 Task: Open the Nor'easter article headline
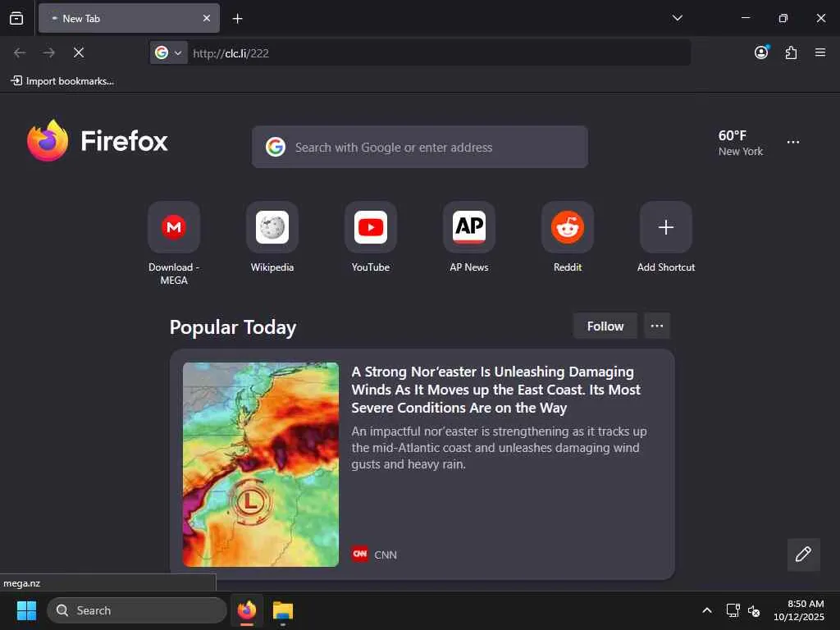click(x=496, y=390)
